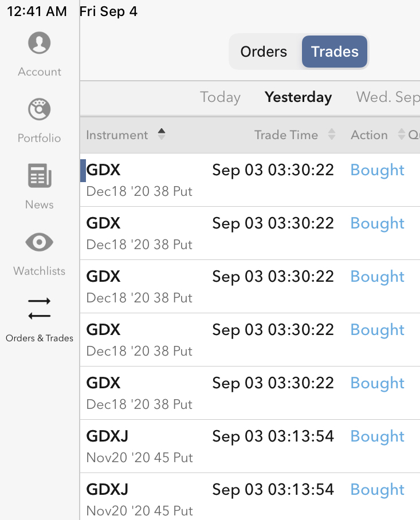420x520 pixels.
Task: Tap the blue marker on first GDX row
Action: (83, 171)
